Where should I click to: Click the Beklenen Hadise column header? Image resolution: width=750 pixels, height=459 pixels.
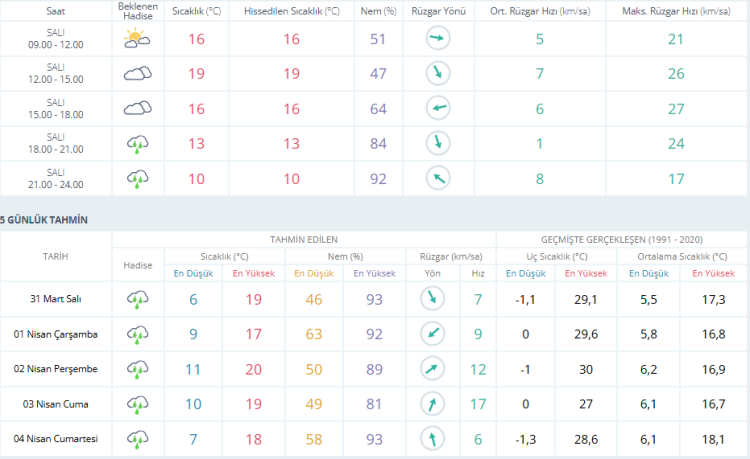(136, 10)
